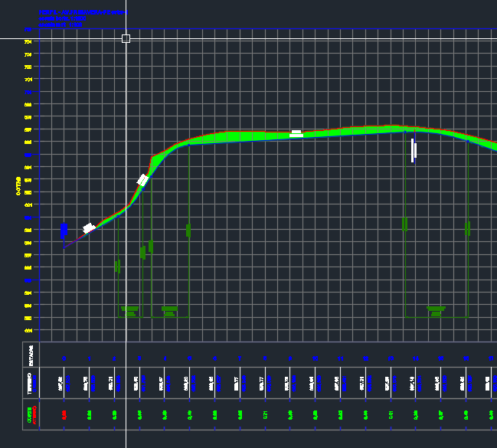Click the yellow COTAS axis label

[x=18, y=186]
